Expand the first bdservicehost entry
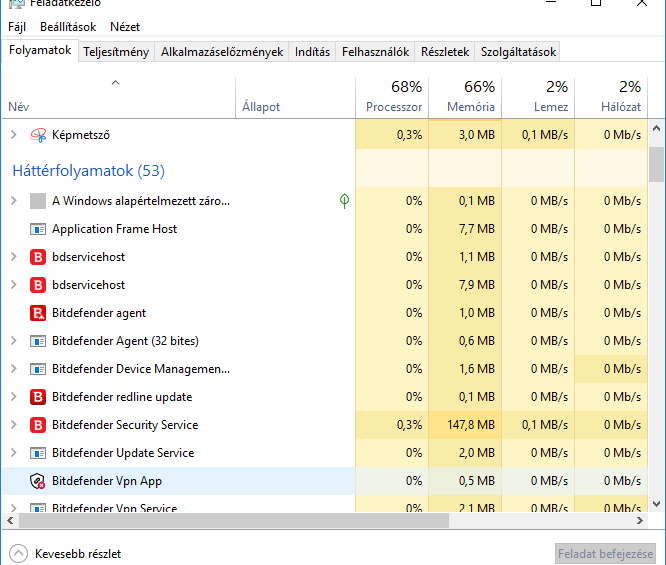 coord(14,257)
